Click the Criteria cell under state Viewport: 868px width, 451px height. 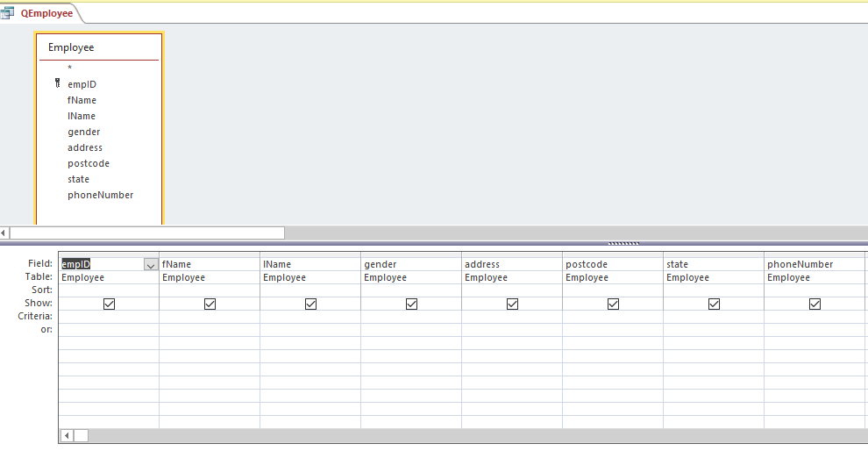[x=714, y=317]
